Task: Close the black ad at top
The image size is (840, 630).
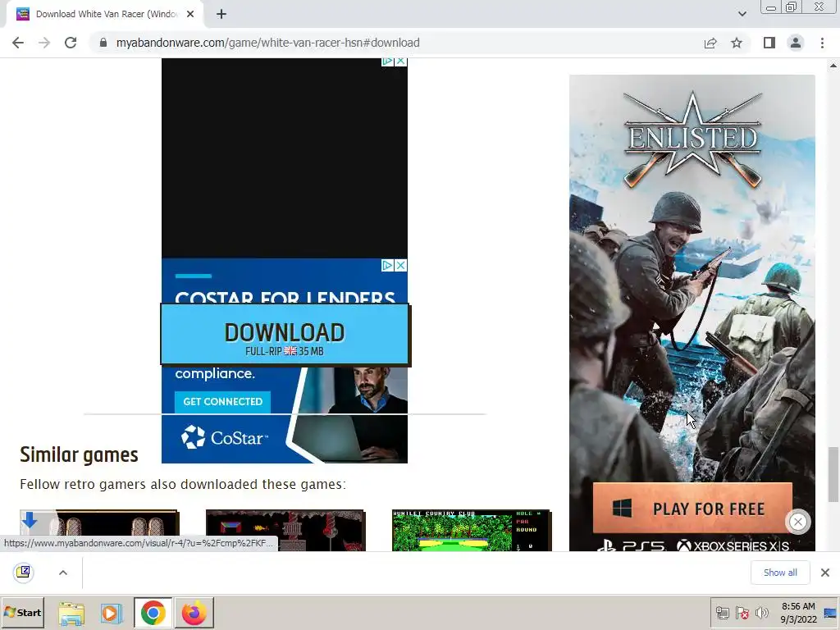Action: pyautogui.click(x=400, y=61)
